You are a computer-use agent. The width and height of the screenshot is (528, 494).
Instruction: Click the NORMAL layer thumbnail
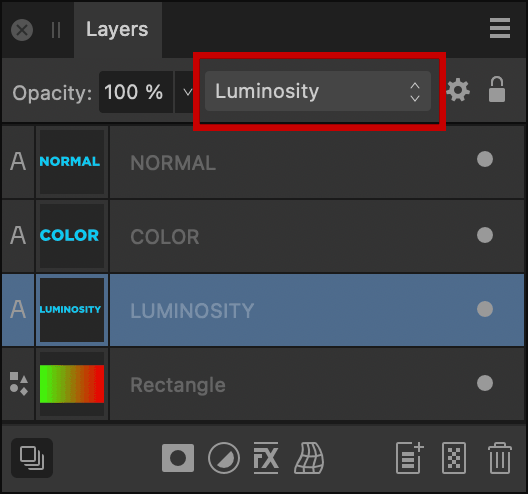tap(72, 162)
